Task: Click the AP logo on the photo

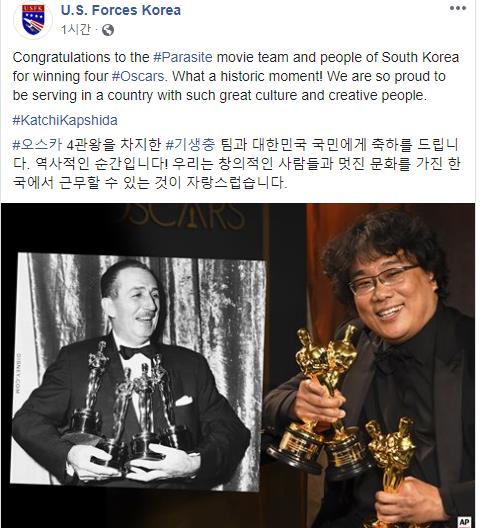Action: [464, 522]
